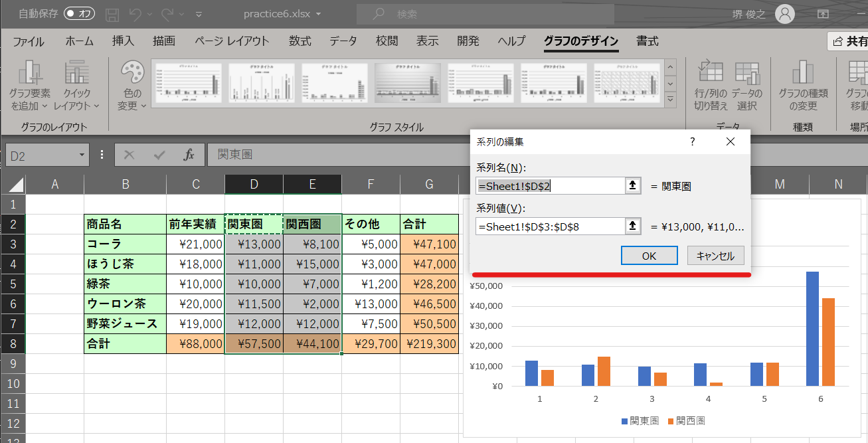Open the Name Box dropdown arrow
The height and width of the screenshot is (443, 868).
(x=82, y=155)
